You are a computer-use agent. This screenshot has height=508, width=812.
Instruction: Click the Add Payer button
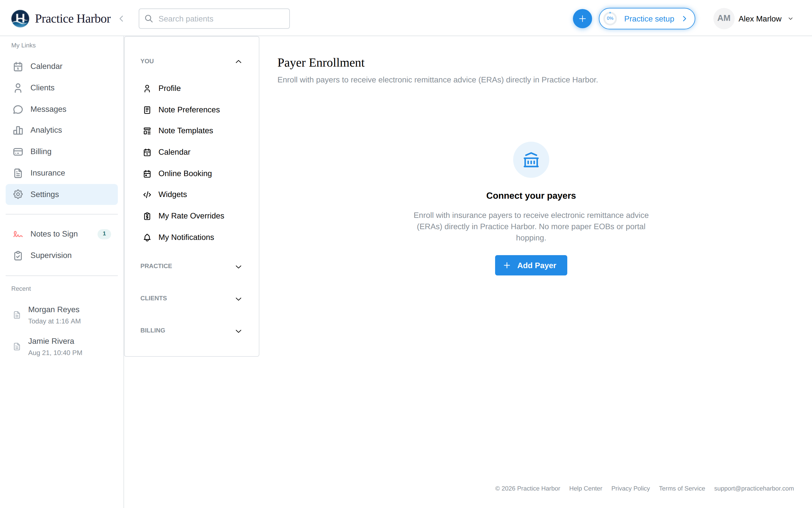531,265
